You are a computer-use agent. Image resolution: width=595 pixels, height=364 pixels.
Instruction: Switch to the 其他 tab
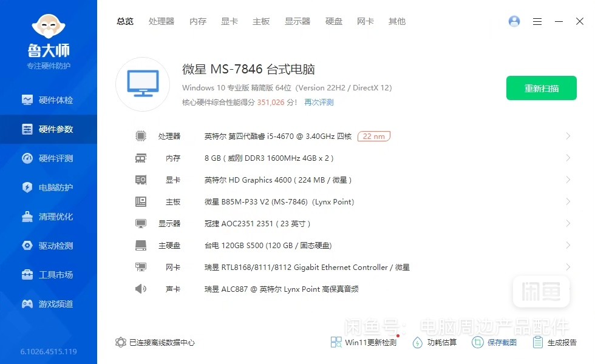[397, 22]
